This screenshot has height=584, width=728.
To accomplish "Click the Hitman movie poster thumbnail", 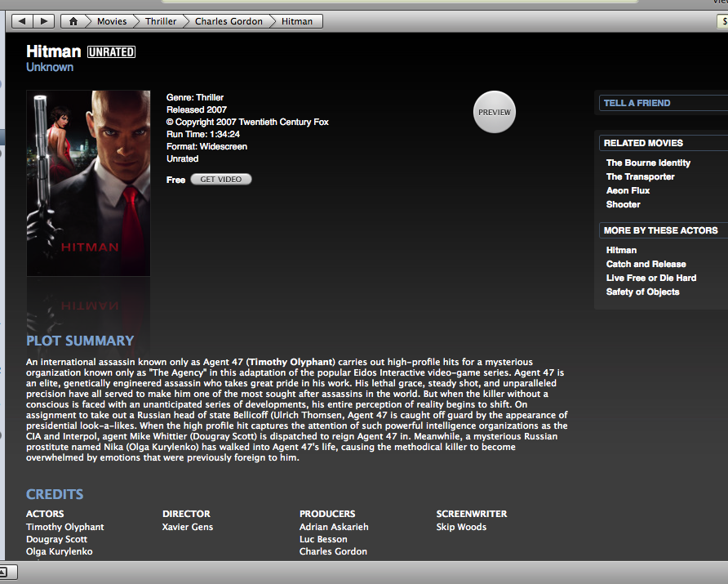I will point(88,183).
